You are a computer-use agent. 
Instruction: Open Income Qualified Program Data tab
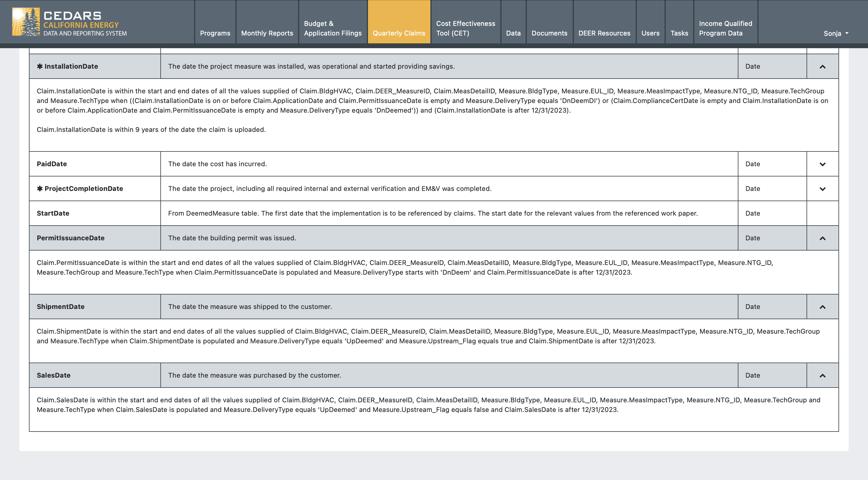click(725, 28)
